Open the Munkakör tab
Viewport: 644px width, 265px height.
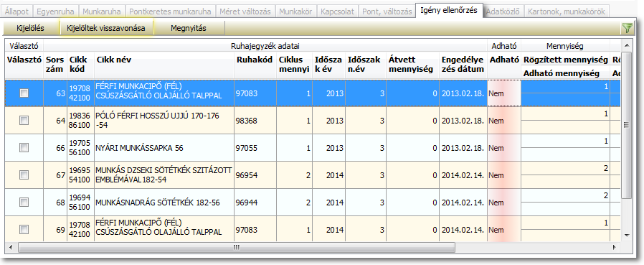point(295,11)
